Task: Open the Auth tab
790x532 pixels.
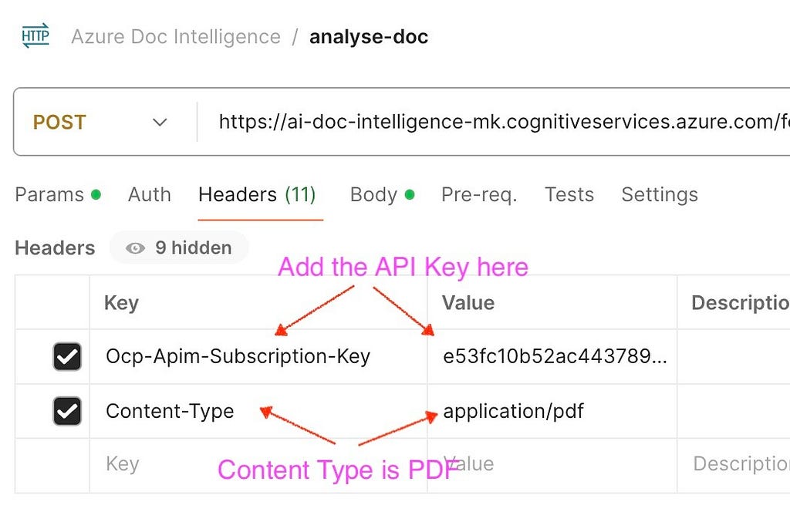Action: 150,195
